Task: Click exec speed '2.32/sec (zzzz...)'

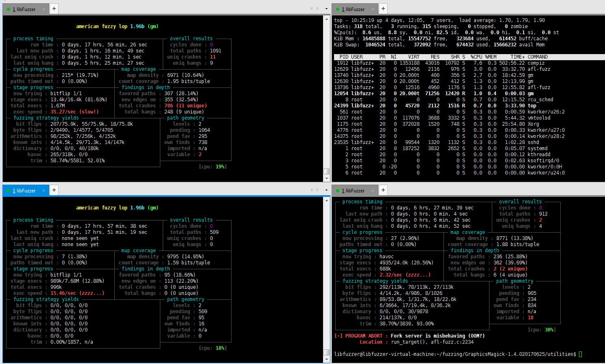Action: coord(405,275)
